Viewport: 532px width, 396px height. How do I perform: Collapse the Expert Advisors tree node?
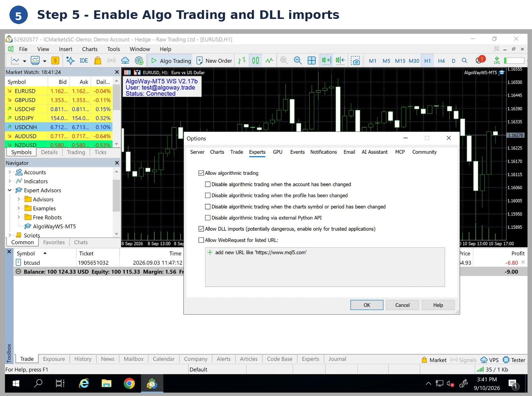(10, 190)
